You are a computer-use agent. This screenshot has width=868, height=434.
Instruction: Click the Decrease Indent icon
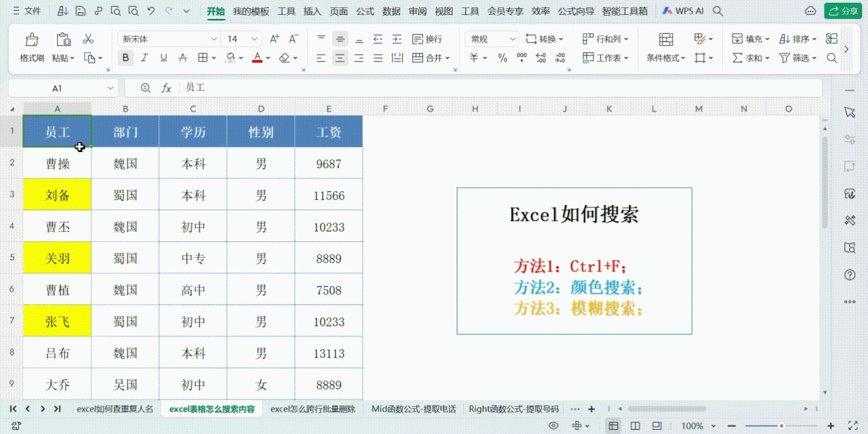[378, 39]
